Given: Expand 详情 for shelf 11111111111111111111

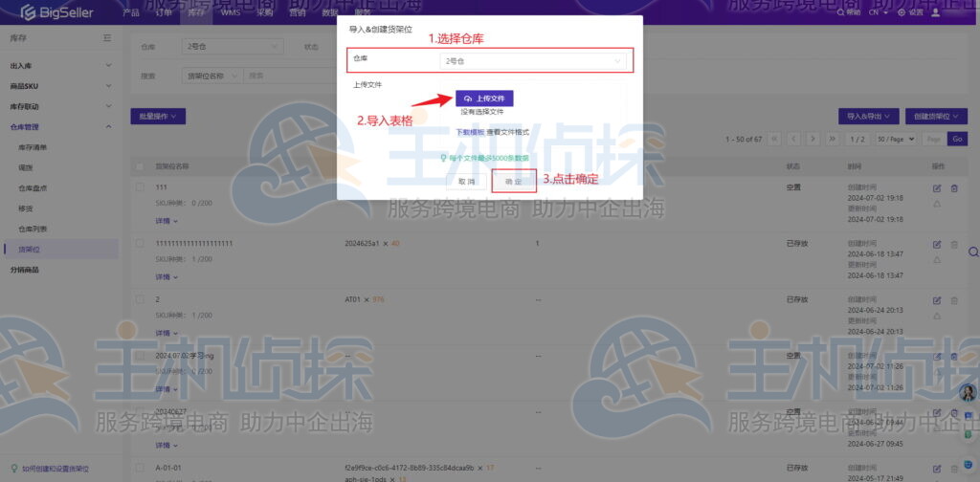Looking at the screenshot, I should 167,276.
